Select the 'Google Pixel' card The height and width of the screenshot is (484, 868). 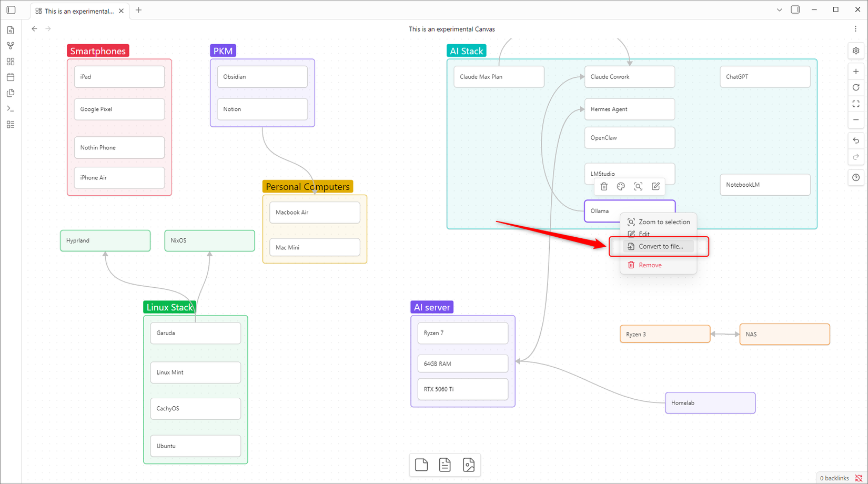119,109
